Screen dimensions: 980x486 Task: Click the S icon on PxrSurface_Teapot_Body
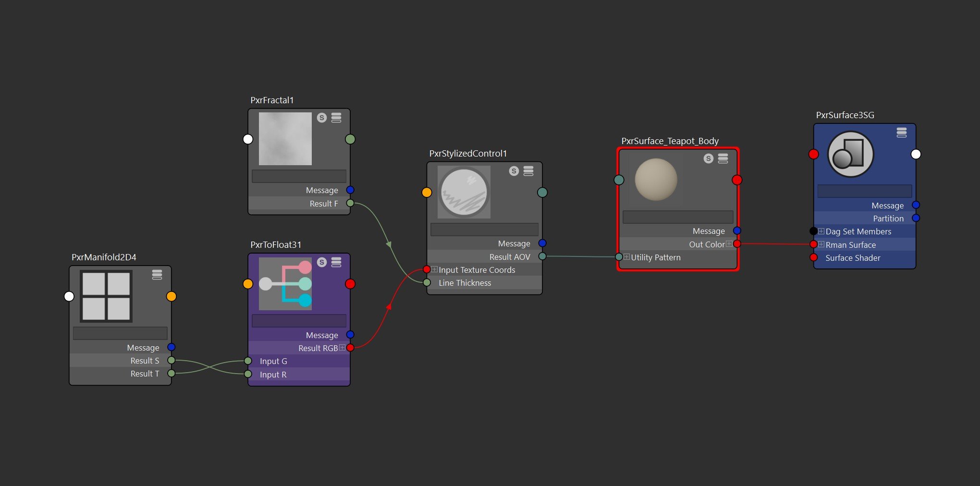(x=708, y=158)
